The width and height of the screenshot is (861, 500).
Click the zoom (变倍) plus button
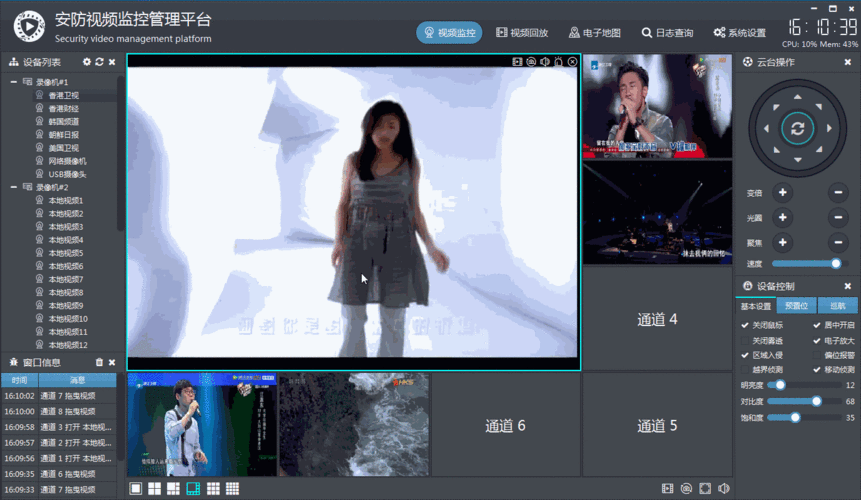tap(782, 193)
